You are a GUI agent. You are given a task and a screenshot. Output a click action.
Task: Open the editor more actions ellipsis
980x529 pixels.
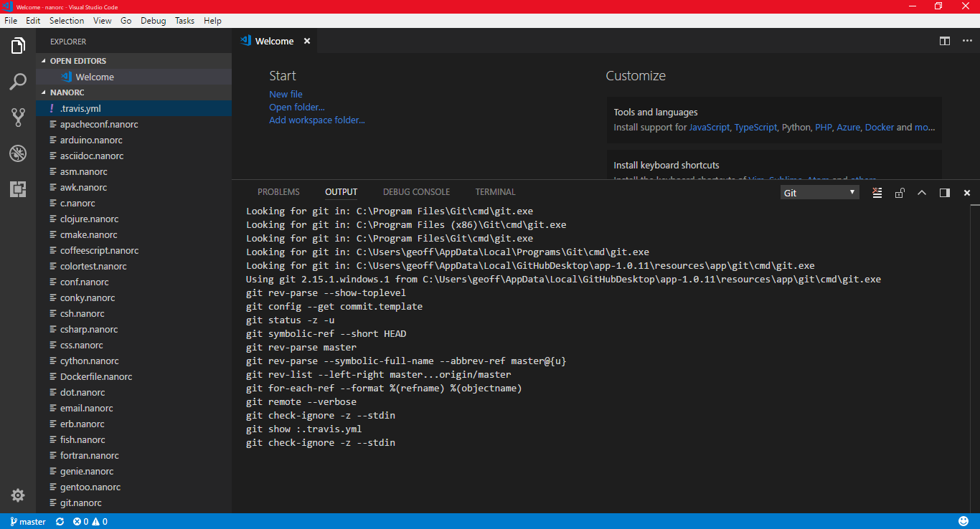tap(967, 41)
